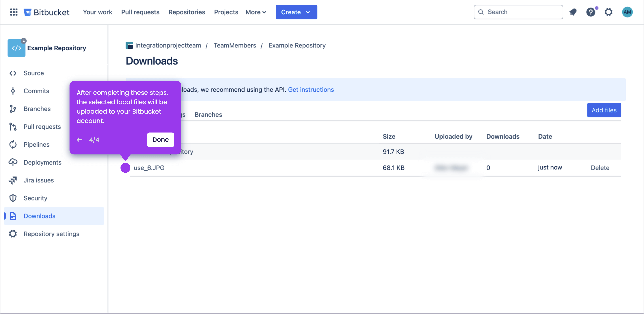The image size is (644, 314).
Task: Go to Example Repository breadcrumb
Action: [297, 45]
